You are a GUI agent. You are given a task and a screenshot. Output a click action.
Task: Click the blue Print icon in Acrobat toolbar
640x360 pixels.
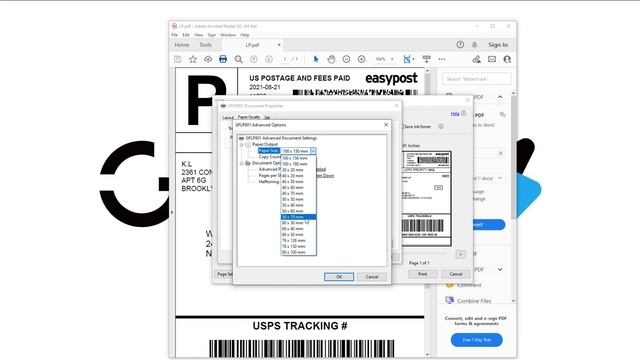pos(223,59)
